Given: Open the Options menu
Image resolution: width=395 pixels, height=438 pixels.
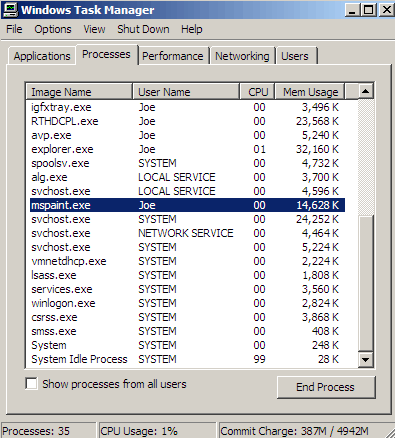Looking at the screenshot, I should coord(53,29).
